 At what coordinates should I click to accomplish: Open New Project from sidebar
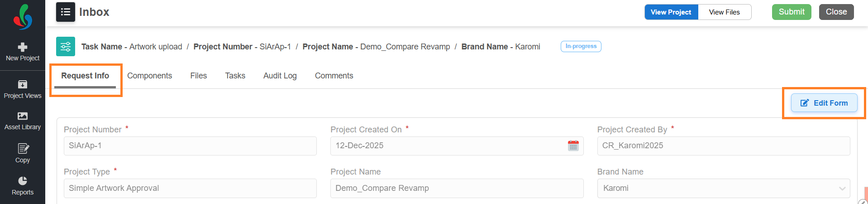click(x=23, y=52)
